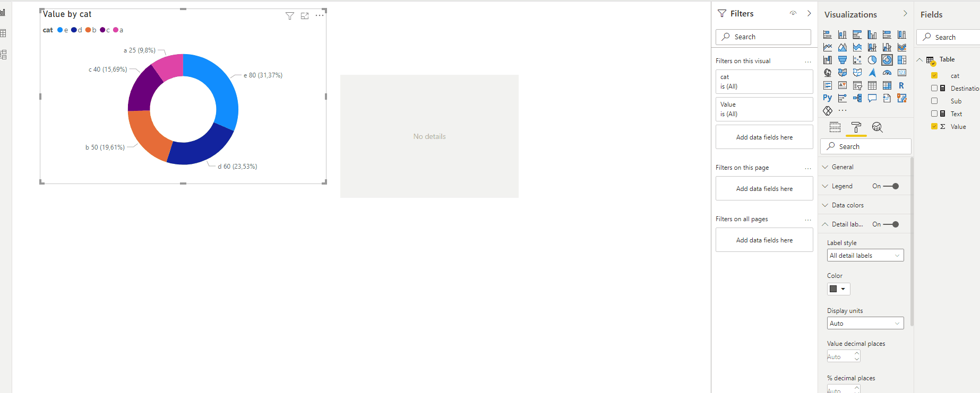
Task: Select the Map globe visualization icon
Action: pos(828,73)
